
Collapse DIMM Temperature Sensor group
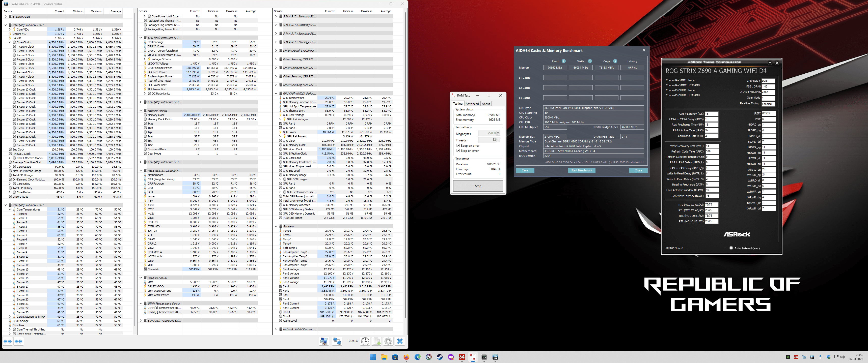[141, 304]
